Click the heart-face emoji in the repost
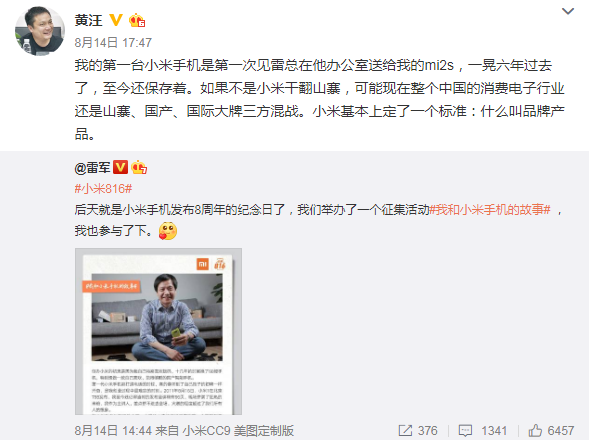The width and height of the screenshot is (589, 440). (168, 231)
